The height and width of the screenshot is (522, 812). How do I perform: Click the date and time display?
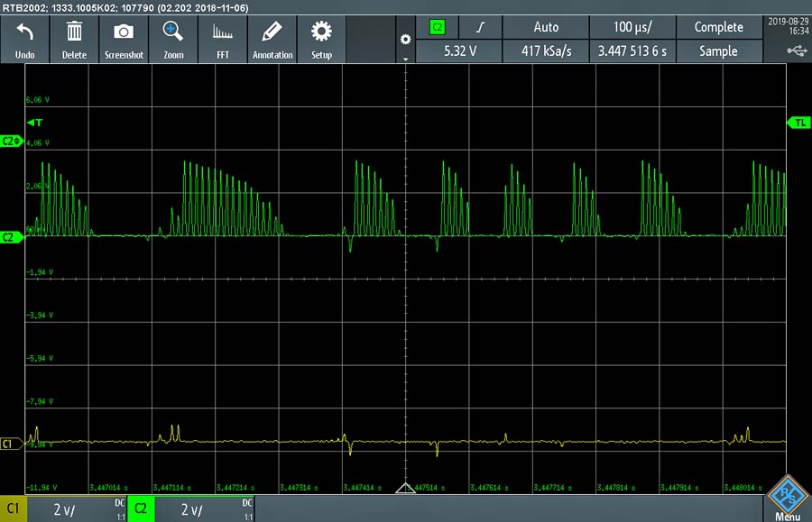click(x=789, y=26)
